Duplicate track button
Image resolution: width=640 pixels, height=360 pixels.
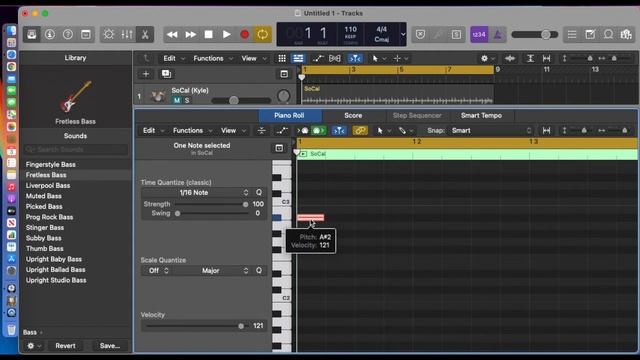pos(166,74)
